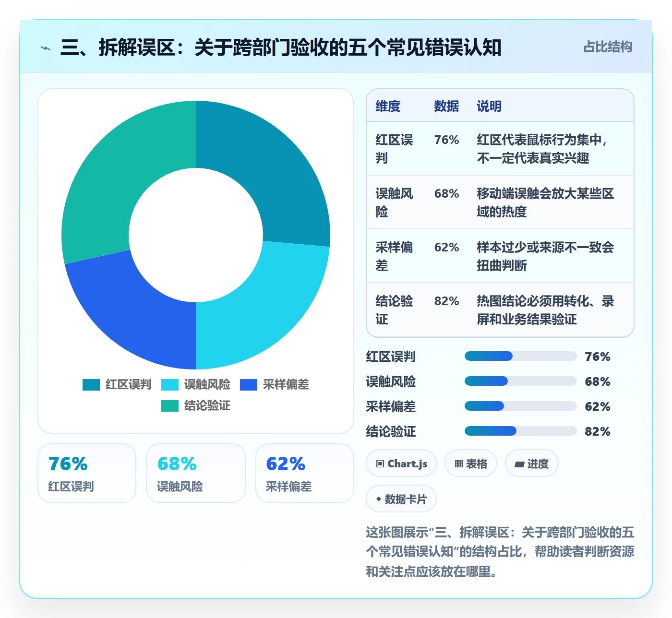
Task: Open the 68% 误触风险 stat card
Action: tap(196, 473)
